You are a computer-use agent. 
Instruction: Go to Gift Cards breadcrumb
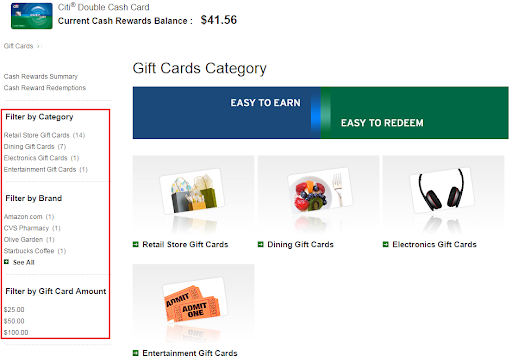(18, 46)
